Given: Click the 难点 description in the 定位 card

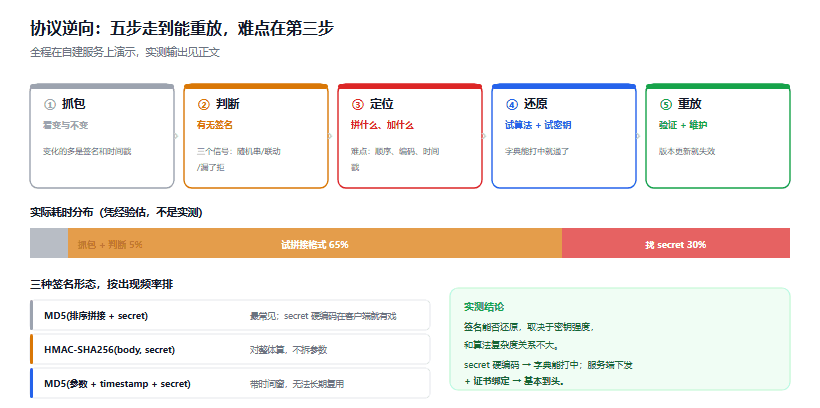Looking at the screenshot, I should [x=394, y=160].
